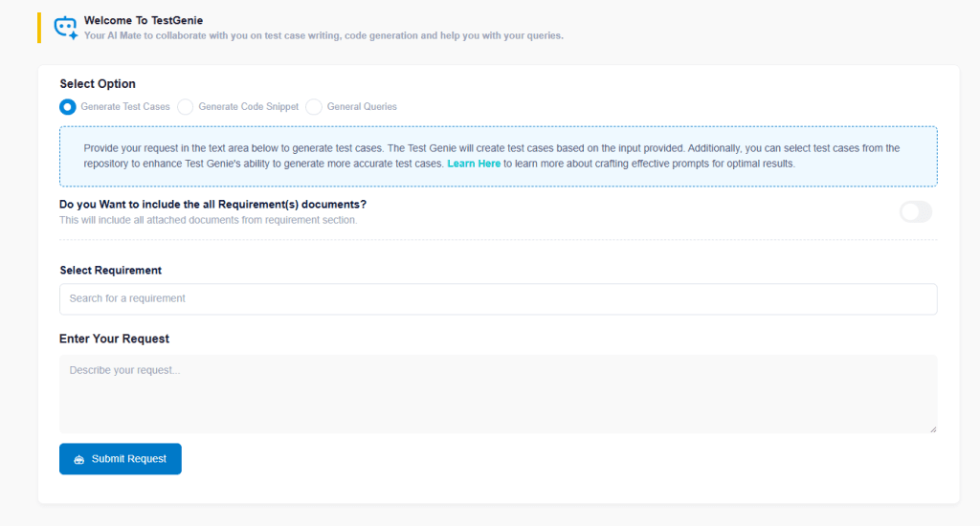Click the Your AI Mate subtitle text

click(x=323, y=36)
